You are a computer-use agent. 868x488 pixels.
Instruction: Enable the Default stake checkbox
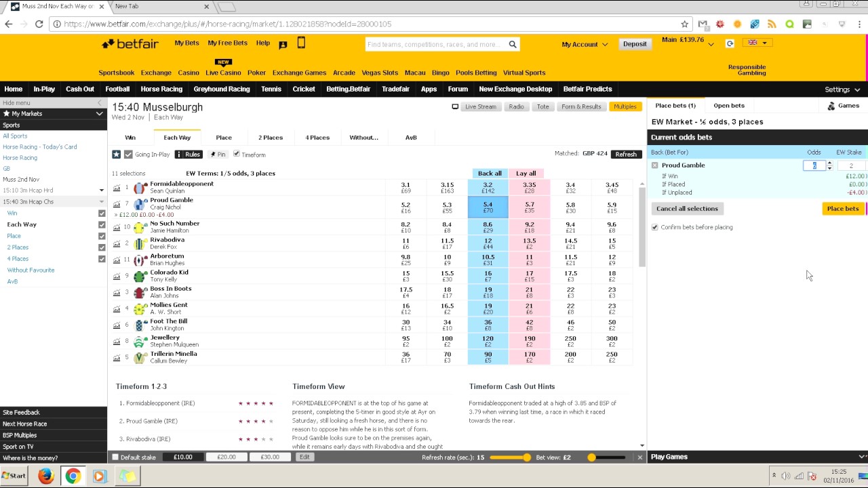[115, 457]
